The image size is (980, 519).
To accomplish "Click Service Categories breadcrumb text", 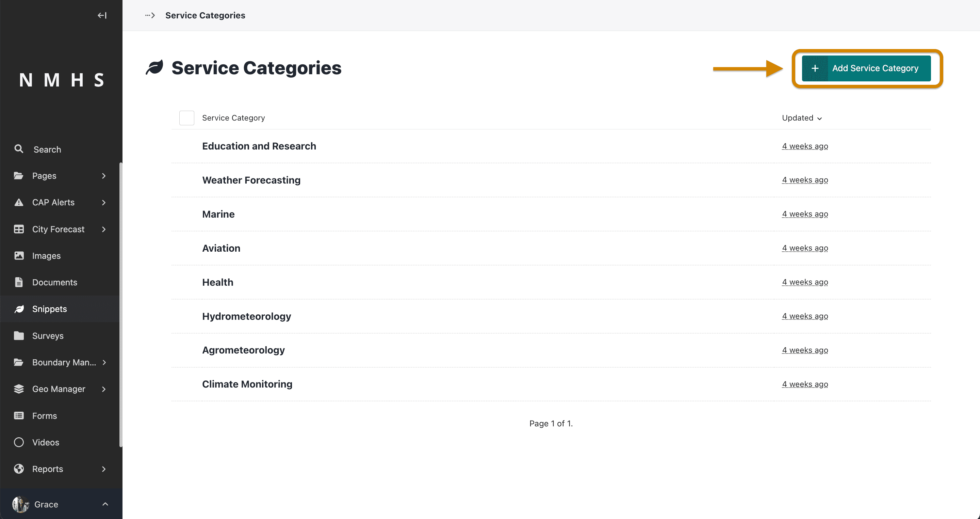I will [x=205, y=15].
